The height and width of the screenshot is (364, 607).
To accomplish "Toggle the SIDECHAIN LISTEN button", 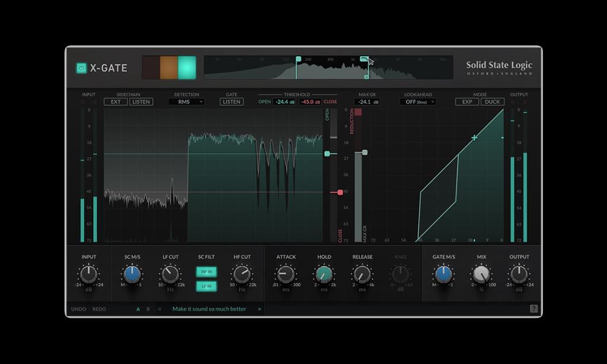I will pyautogui.click(x=141, y=102).
